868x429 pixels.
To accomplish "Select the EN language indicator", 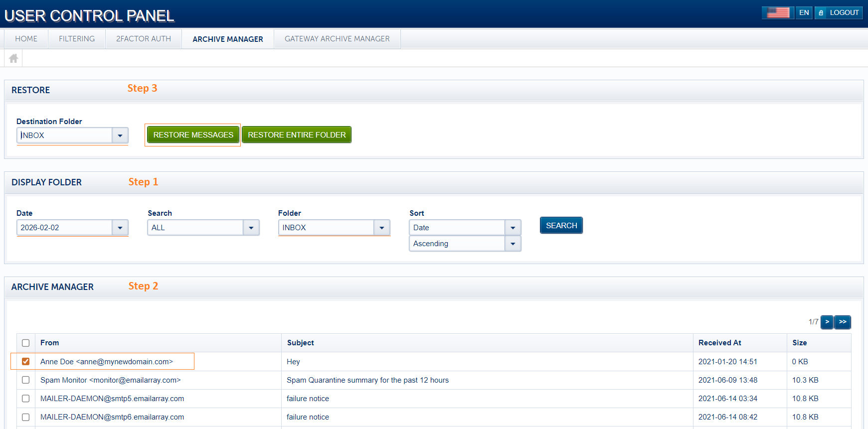I will 804,12.
